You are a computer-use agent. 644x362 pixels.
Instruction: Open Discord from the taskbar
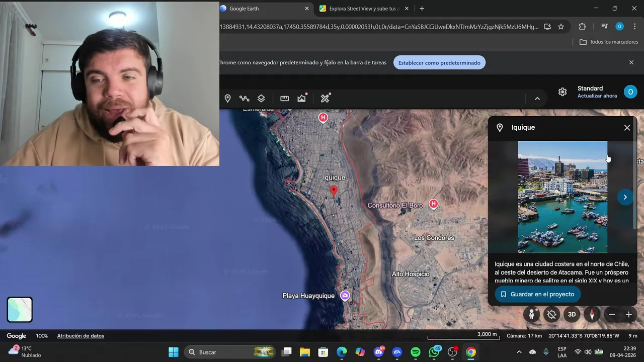[379, 352]
